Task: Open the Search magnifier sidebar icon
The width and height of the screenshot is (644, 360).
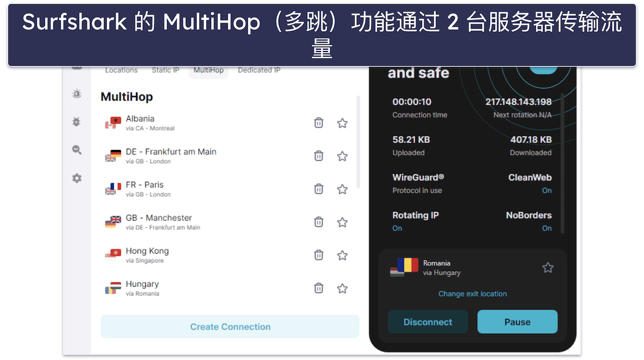Action: [x=77, y=150]
